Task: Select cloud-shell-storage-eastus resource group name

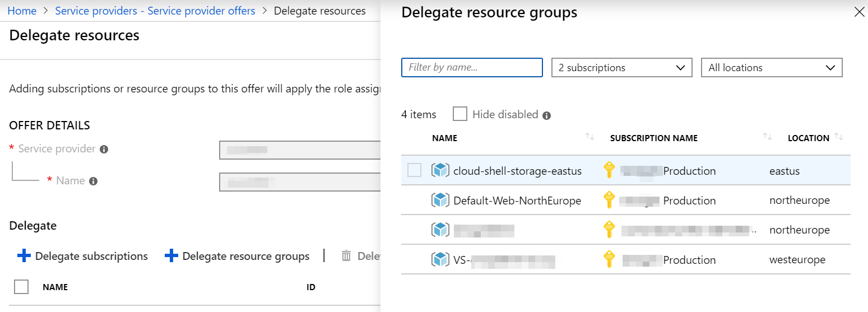Action: pos(517,171)
